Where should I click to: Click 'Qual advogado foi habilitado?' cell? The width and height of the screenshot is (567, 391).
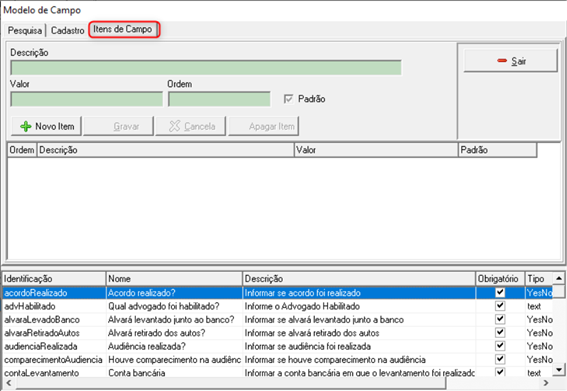tap(174, 306)
